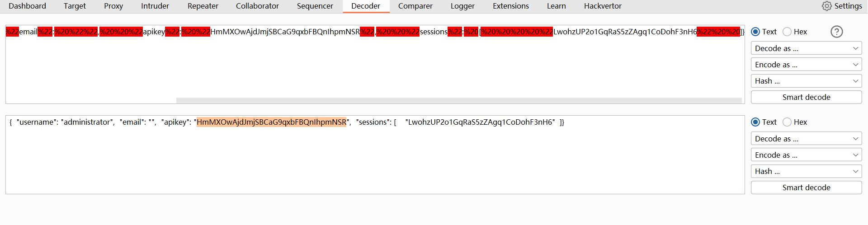Image resolution: width=868 pixels, height=225 pixels.
Task: Open the Intruder tab
Action: click(155, 6)
